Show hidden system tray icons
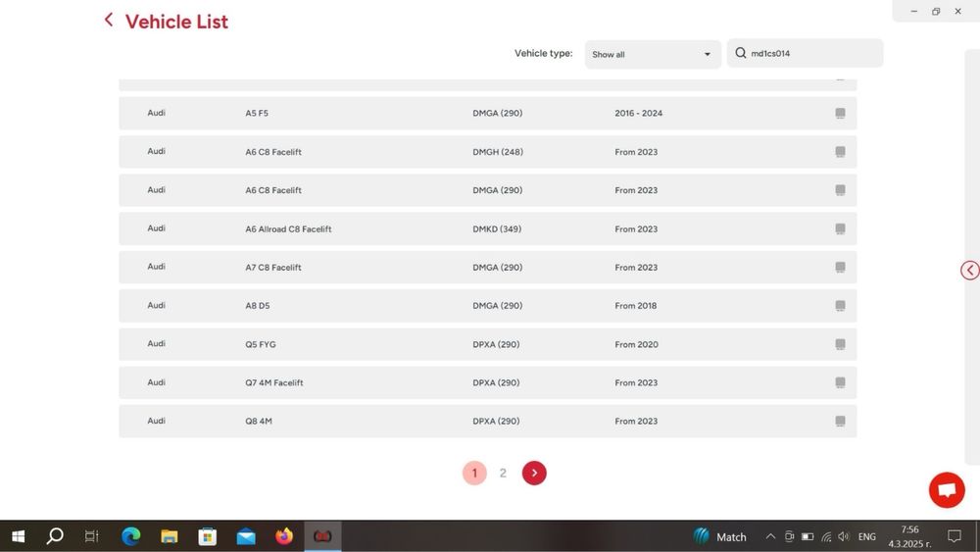Image resolution: width=980 pixels, height=552 pixels. click(x=770, y=536)
